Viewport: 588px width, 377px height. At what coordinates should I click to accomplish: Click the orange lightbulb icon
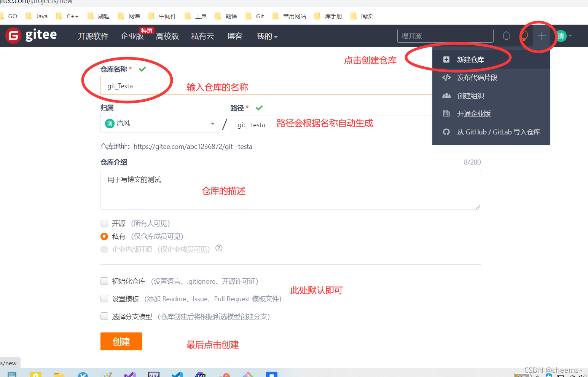pyautogui.click(x=525, y=36)
